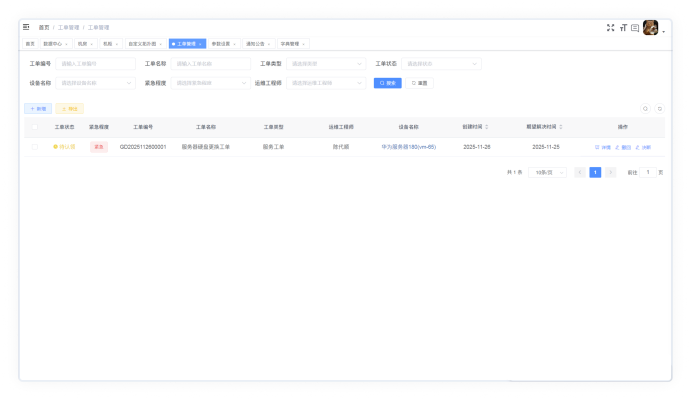Image resolution: width=691 pixels, height=400 pixels.
Task: Open the font size setting icon
Action: point(623,28)
